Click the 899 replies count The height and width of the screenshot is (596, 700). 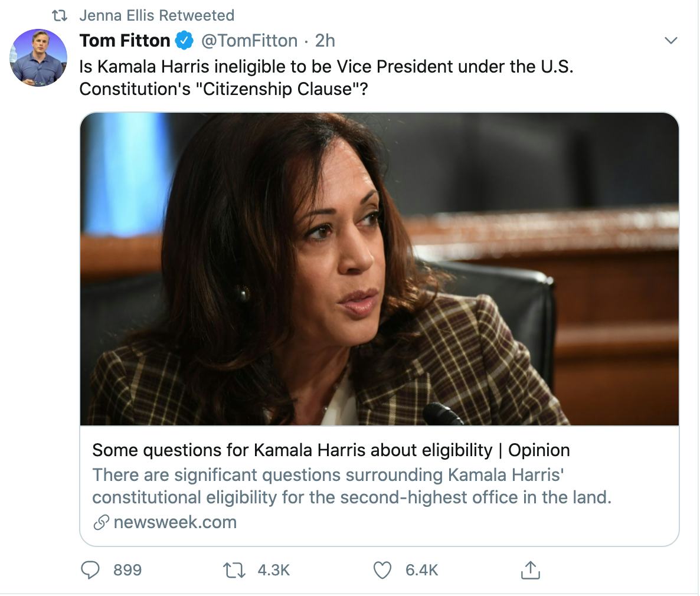[127, 570]
